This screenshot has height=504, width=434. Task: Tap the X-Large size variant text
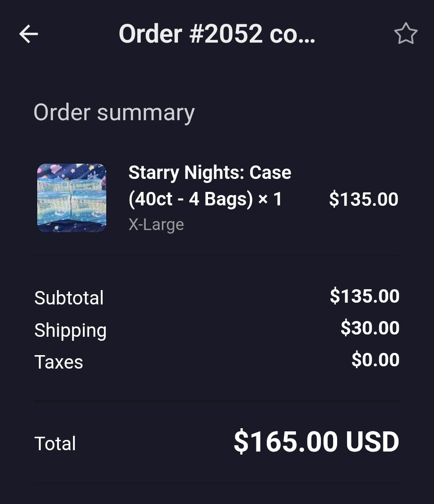[x=156, y=224]
